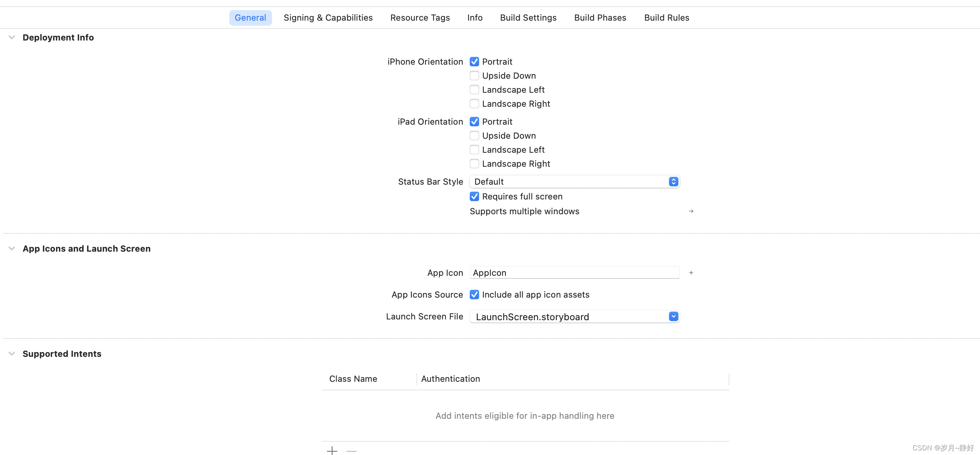This screenshot has width=980, height=455.
Task: Open the Build Phases tab
Action: [x=600, y=18]
